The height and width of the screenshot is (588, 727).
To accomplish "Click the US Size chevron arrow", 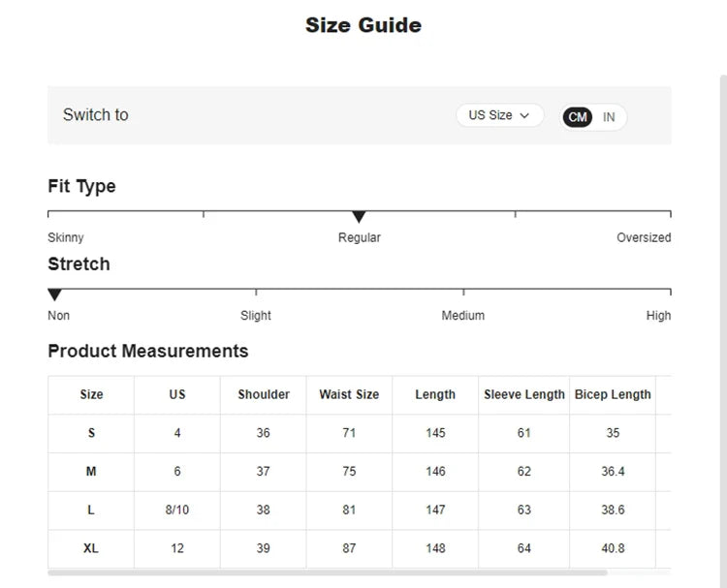I will [x=525, y=116].
